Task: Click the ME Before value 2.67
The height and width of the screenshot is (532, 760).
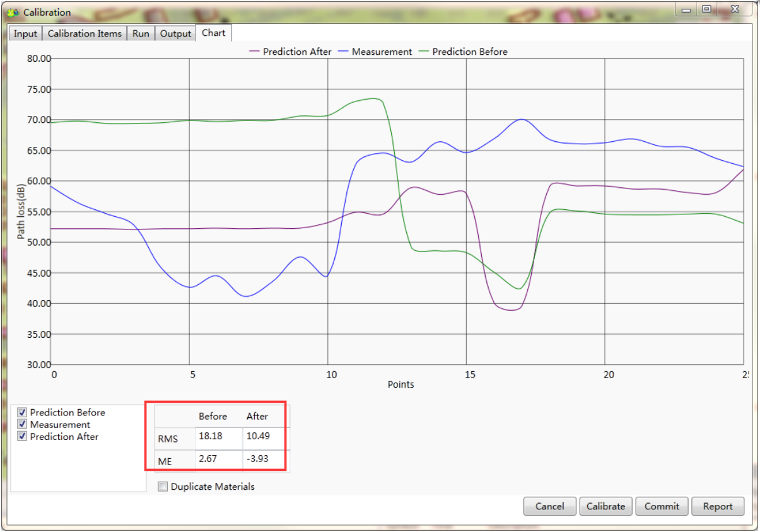Action: click(218, 459)
